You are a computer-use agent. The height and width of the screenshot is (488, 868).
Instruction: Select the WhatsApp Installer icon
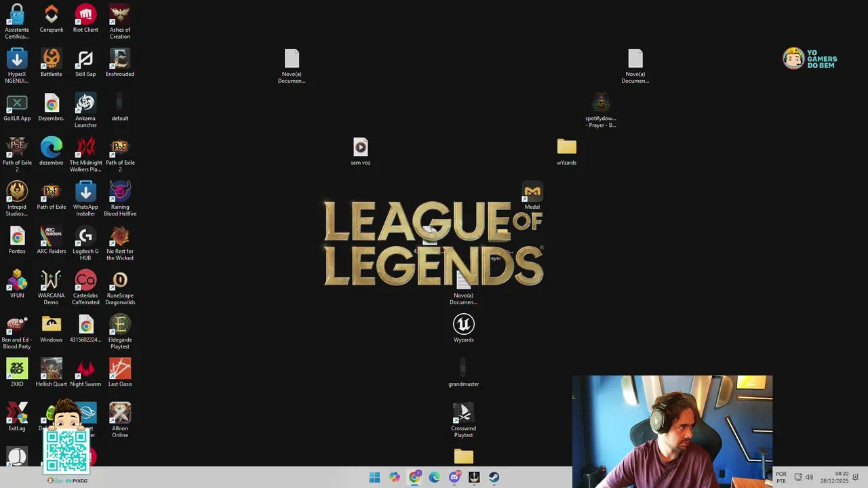(x=85, y=199)
